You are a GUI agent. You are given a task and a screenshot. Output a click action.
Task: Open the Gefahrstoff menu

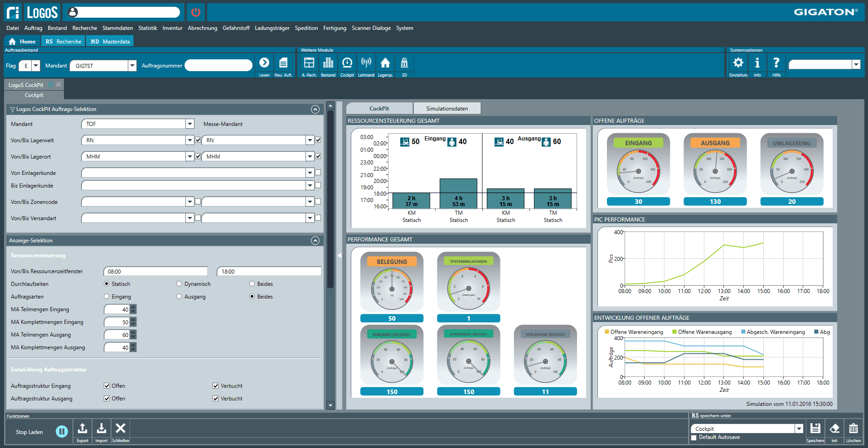tap(236, 28)
